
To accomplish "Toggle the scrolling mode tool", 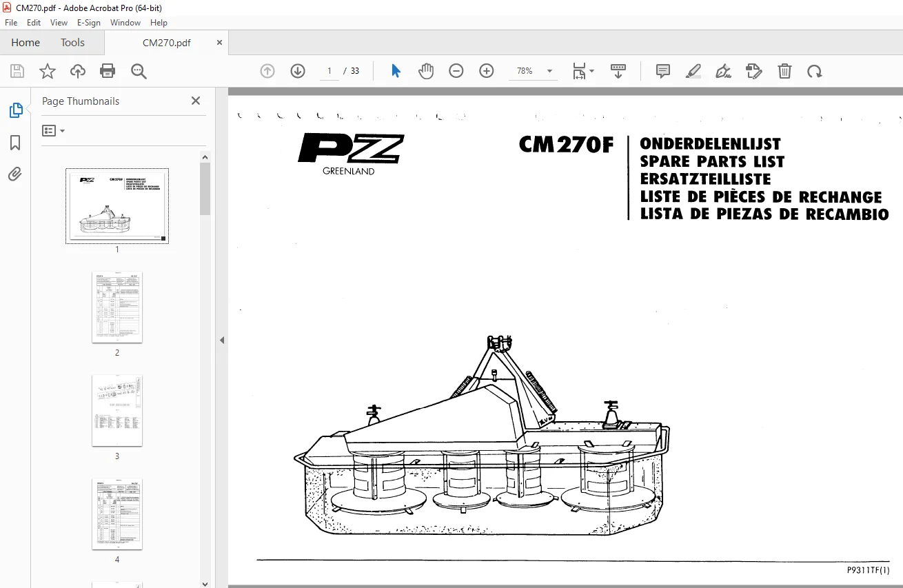I will pyautogui.click(x=618, y=71).
